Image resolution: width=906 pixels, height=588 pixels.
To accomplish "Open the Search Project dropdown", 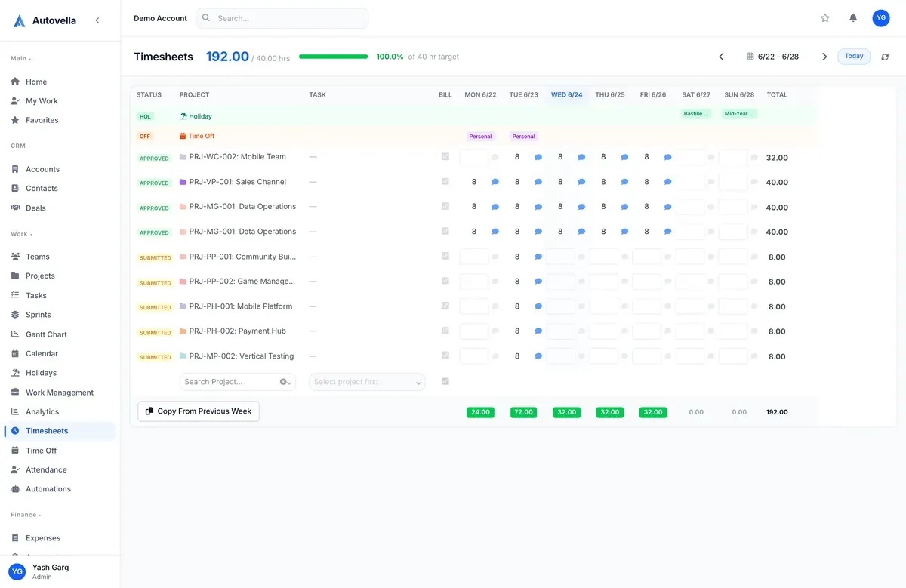I will point(237,382).
